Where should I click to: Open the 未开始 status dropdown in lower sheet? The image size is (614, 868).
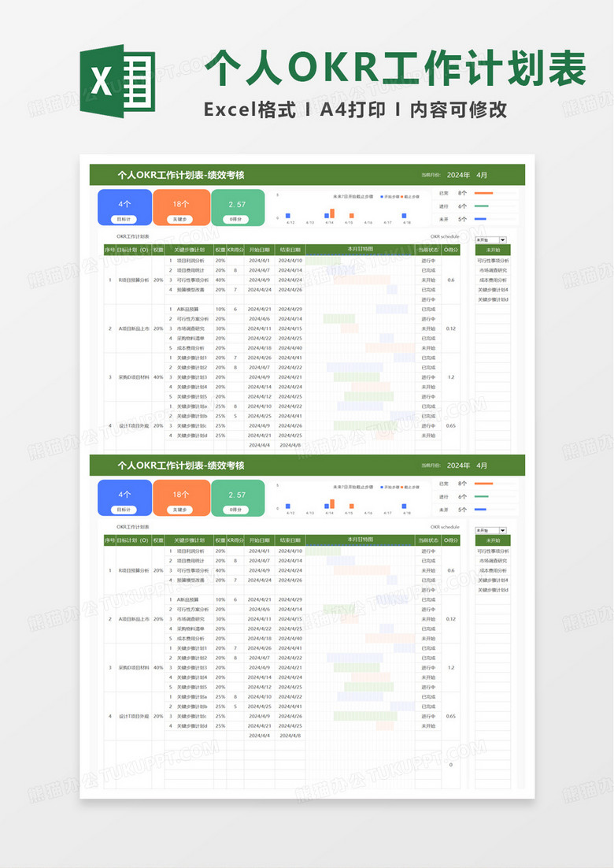coord(502,530)
